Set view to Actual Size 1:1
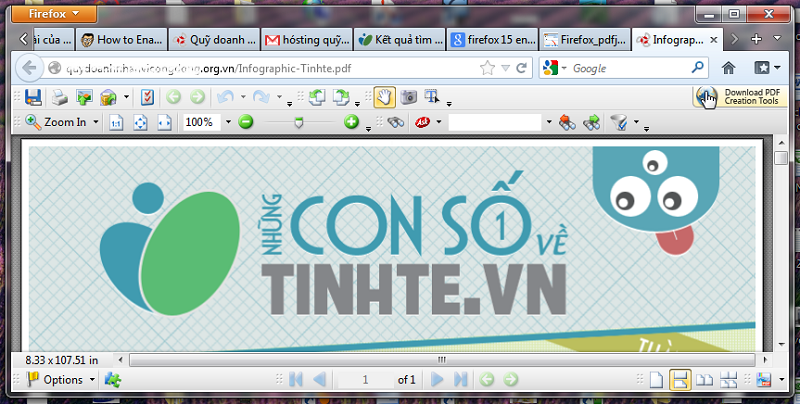Image resolution: width=800 pixels, height=404 pixels. [x=116, y=122]
